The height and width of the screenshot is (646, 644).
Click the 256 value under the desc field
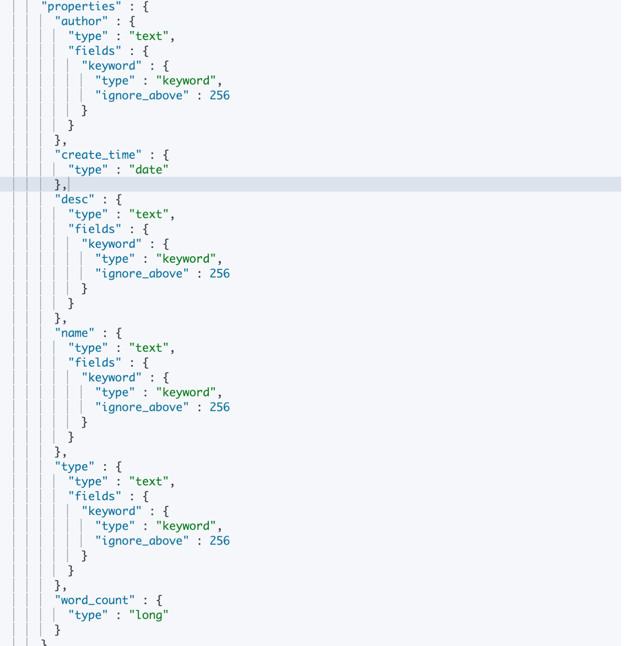220,273
